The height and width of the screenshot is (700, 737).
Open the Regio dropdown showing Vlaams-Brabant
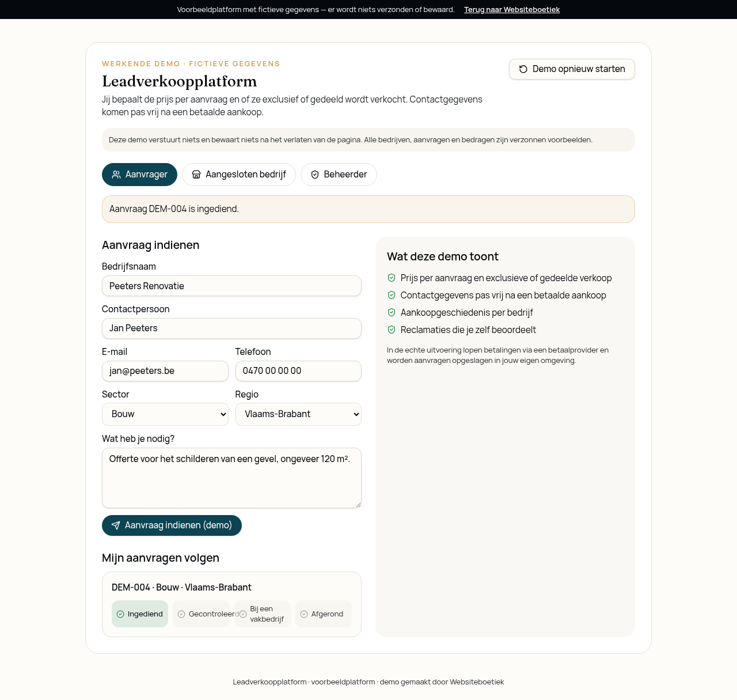[298, 414]
